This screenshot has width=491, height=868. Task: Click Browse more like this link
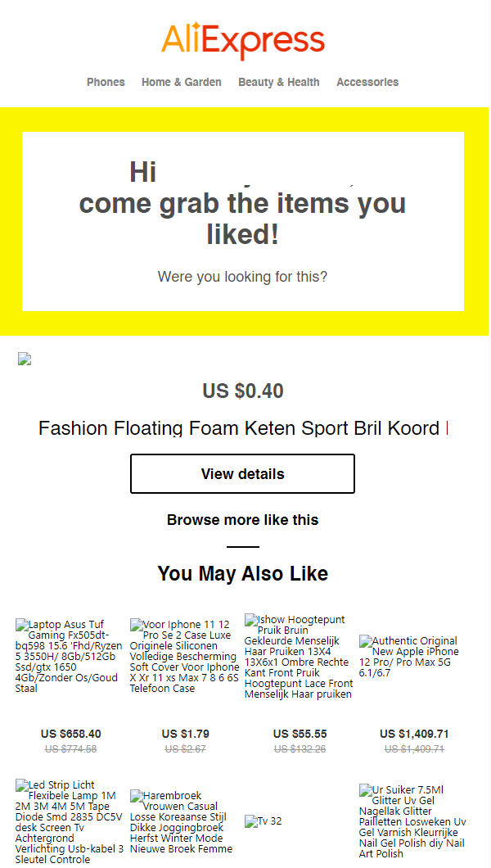click(242, 520)
